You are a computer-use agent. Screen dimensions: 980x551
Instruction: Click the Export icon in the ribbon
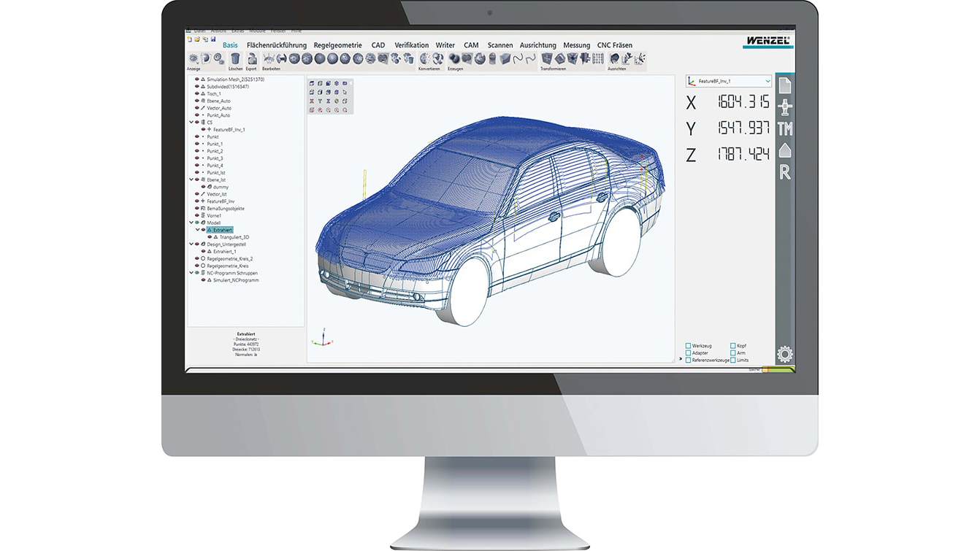(x=252, y=58)
